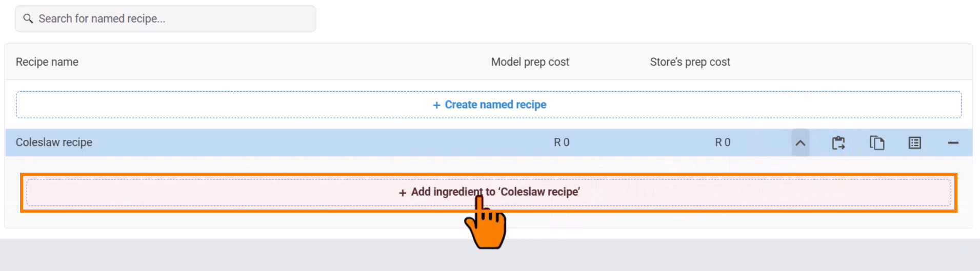Click the 'Model prep cost' column header
This screenshot has height=271, width=980.
point(530,62)
